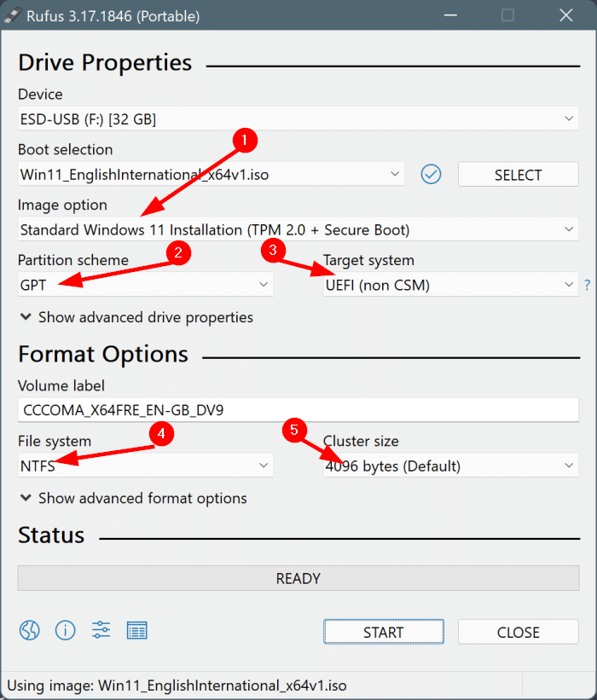Click the 'File system' label
Image resolution: width=597 pixels, height=700 pixels.
click(55, 441)
